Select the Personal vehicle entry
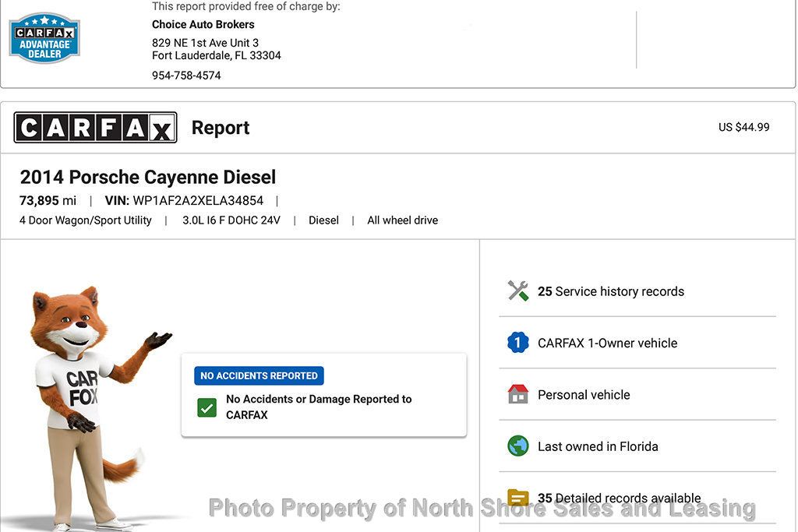 pos(584,395)
